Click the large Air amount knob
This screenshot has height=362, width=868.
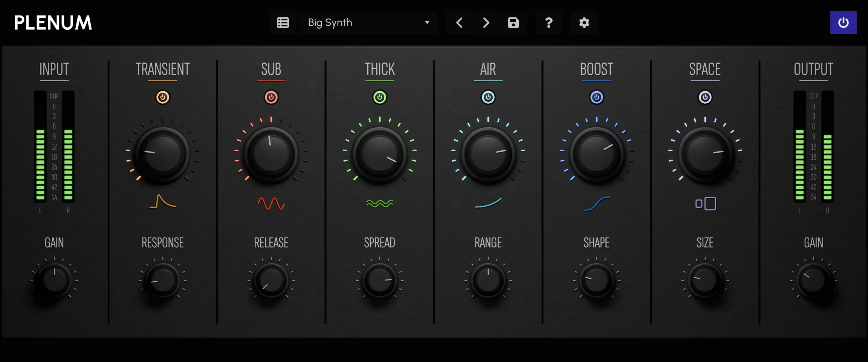[x=488, y=155]
